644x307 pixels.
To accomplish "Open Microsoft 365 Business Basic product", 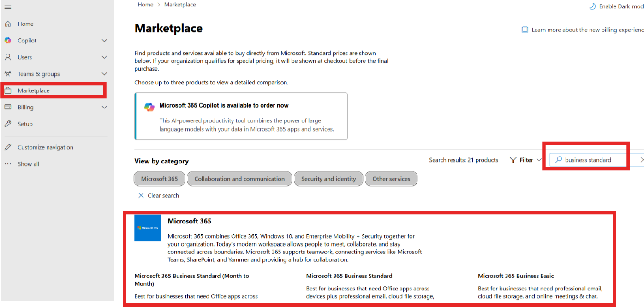I will 516,276.
